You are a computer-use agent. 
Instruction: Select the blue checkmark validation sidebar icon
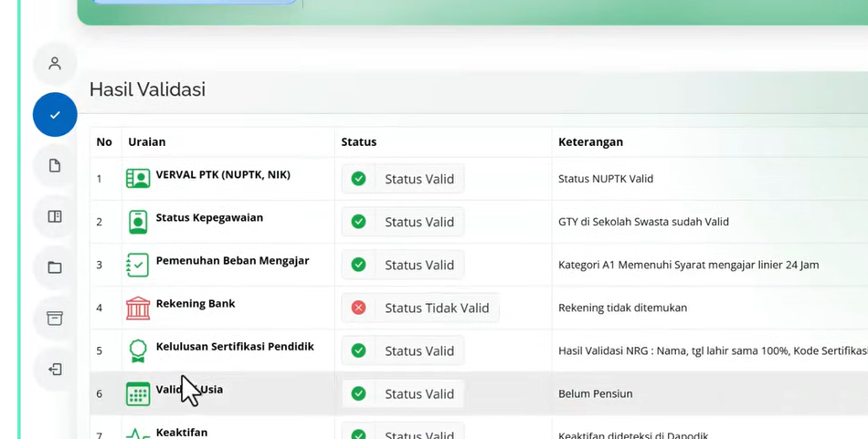click(55, 114)
